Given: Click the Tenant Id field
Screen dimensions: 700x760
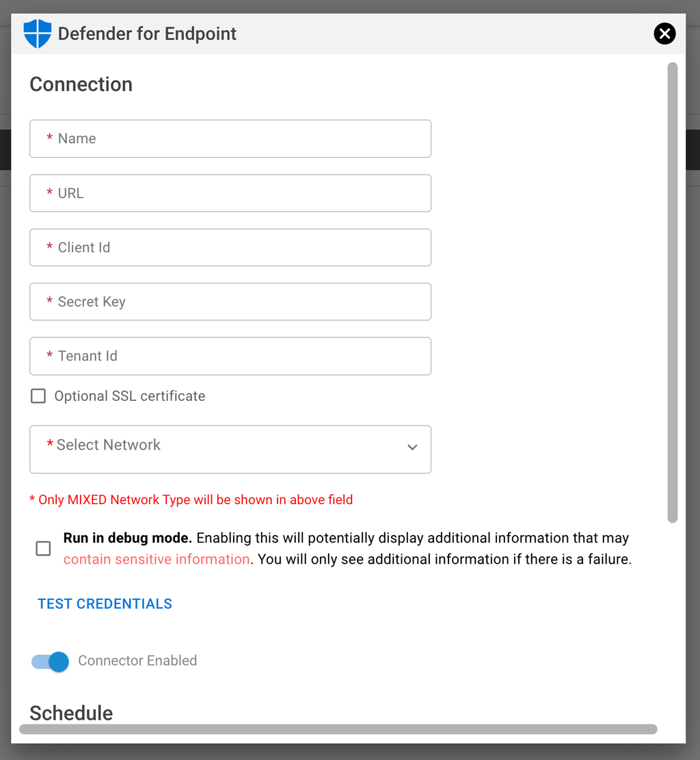Looking at the screenshot, I should point(230,356).
